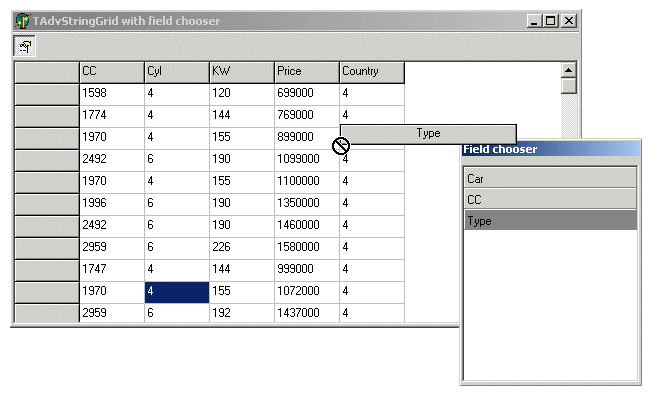Close the TAdvStringGrid window
670x396 pixels.
pos(569,21)
